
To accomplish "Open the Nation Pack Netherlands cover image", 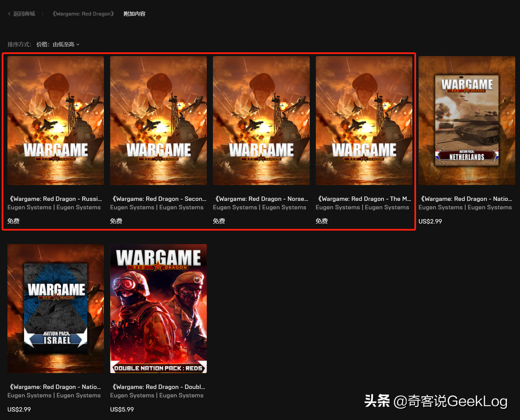I will [467, 121].
